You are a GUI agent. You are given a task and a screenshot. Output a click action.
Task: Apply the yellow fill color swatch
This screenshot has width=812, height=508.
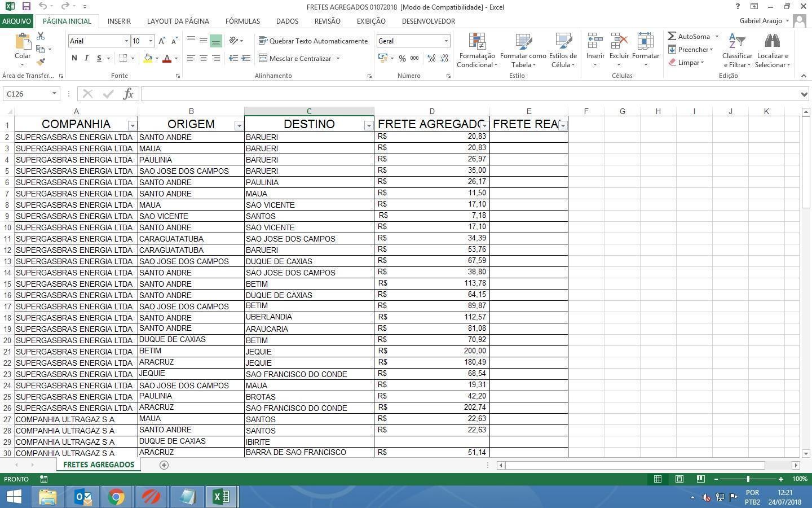[x=148, y=58]
